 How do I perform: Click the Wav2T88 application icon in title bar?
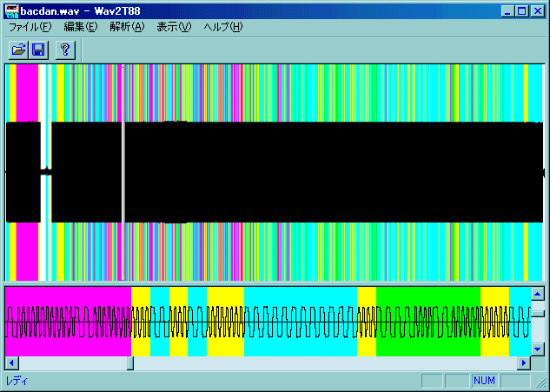(x=11, y=11)
